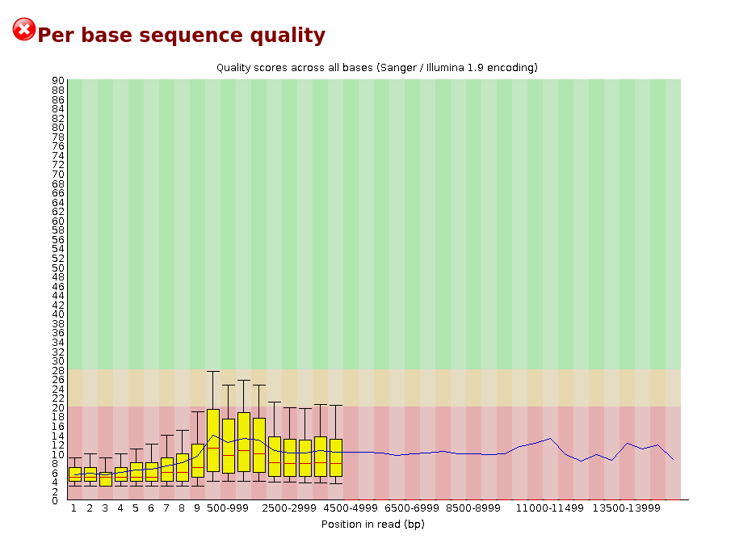The width and height of the screenshot is (756, 552).
Task: Click the y-axis value 90
Action: (58, 81)
